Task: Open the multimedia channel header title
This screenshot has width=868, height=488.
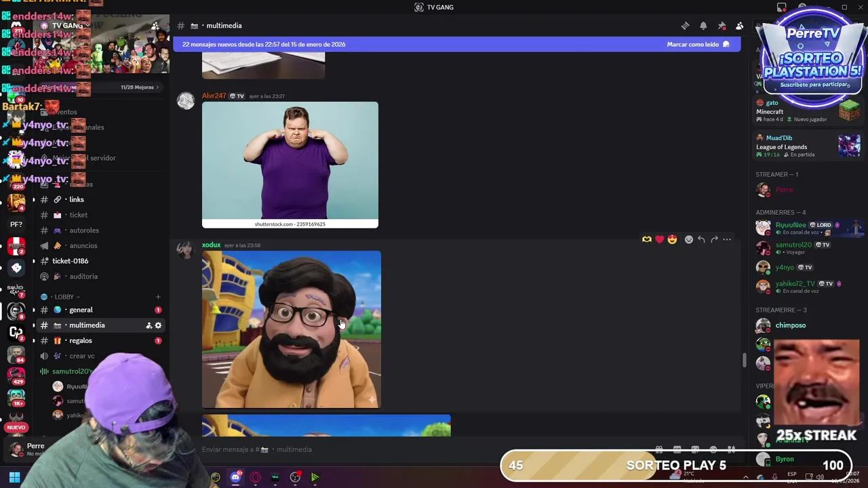Action: [224, 26]
